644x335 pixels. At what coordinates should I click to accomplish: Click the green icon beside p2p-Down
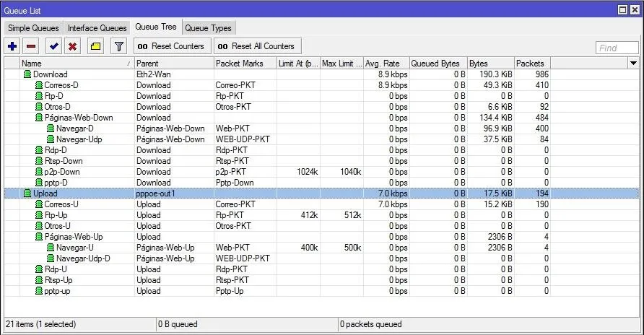pyautogui.click(x=39, y=172)
